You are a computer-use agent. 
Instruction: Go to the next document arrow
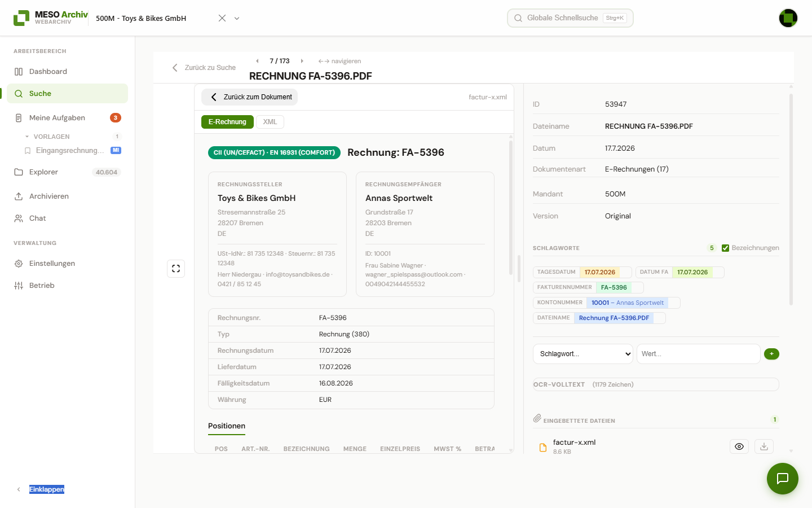coord(302,61)
